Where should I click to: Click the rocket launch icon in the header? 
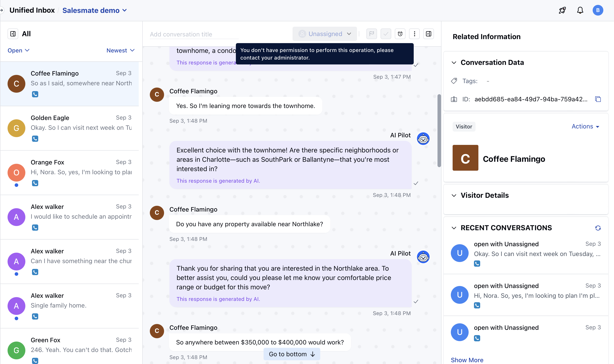pos(562,10)
